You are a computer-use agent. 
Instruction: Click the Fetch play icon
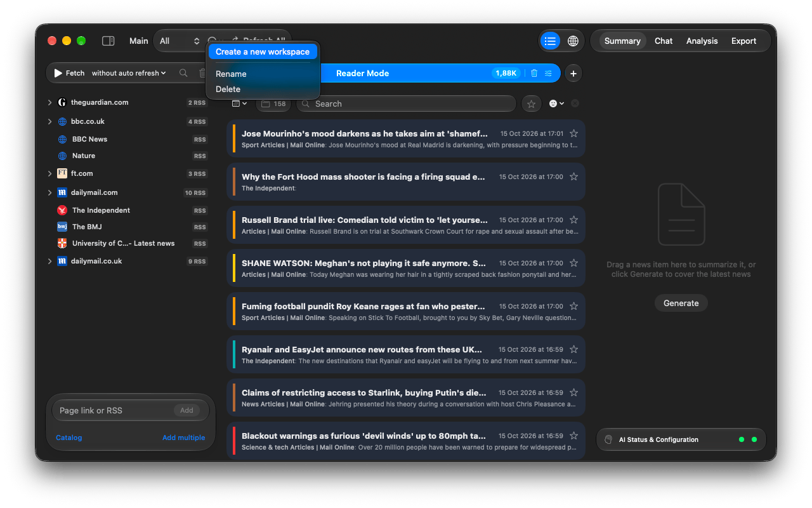58,73
